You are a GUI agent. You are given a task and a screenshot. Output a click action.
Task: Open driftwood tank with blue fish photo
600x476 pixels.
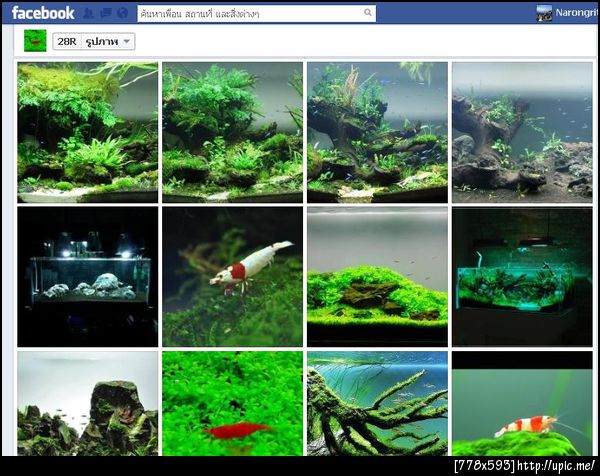pos(377,132)
